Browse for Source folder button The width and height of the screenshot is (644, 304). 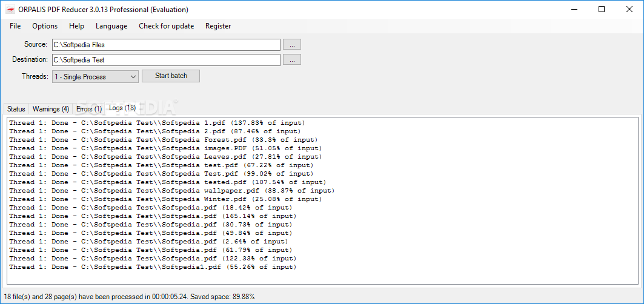pyautogui.click(x=292, y=45)
